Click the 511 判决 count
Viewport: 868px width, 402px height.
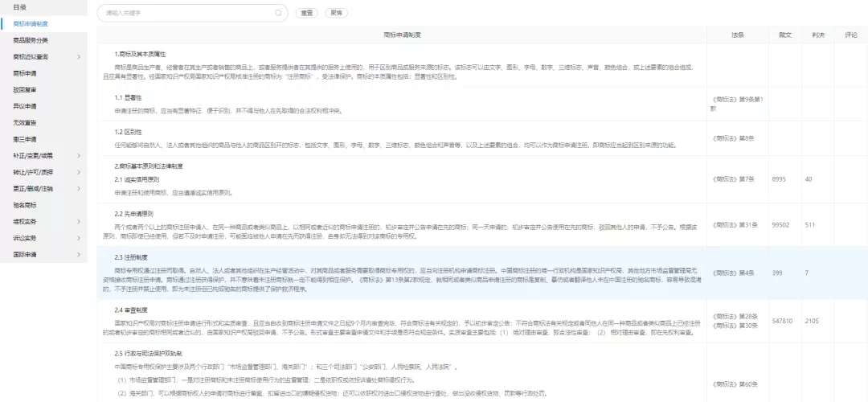(810, 225)
